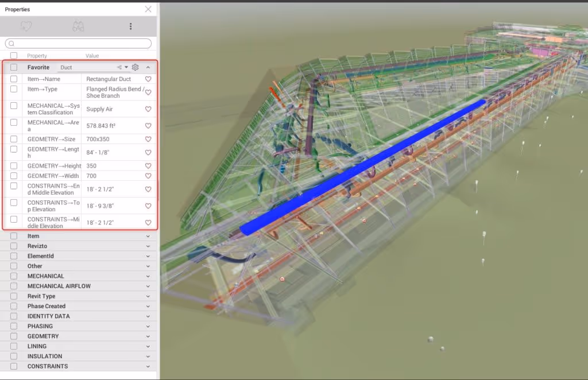This screenshot has width=588, height=380.
Task: Select the 84' - 1/8" length value
Action: (98, 153)
